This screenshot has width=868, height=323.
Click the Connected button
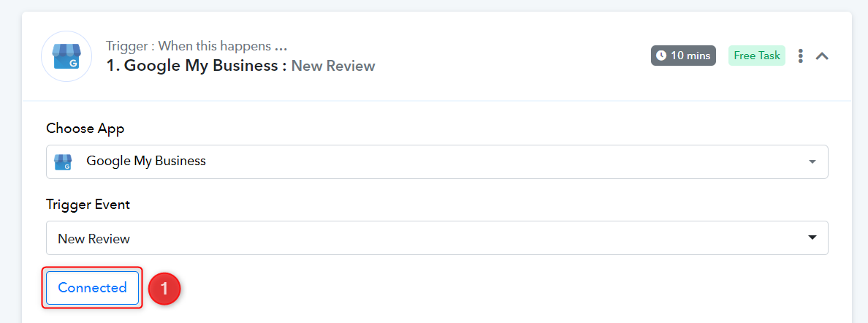[93, 288]
